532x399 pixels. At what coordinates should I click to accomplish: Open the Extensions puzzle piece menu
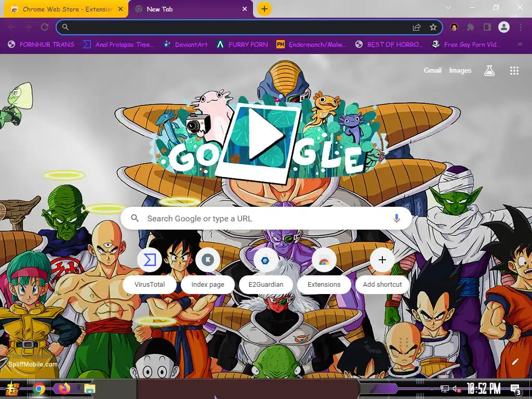pyautogui.click(x=471, y=27)
